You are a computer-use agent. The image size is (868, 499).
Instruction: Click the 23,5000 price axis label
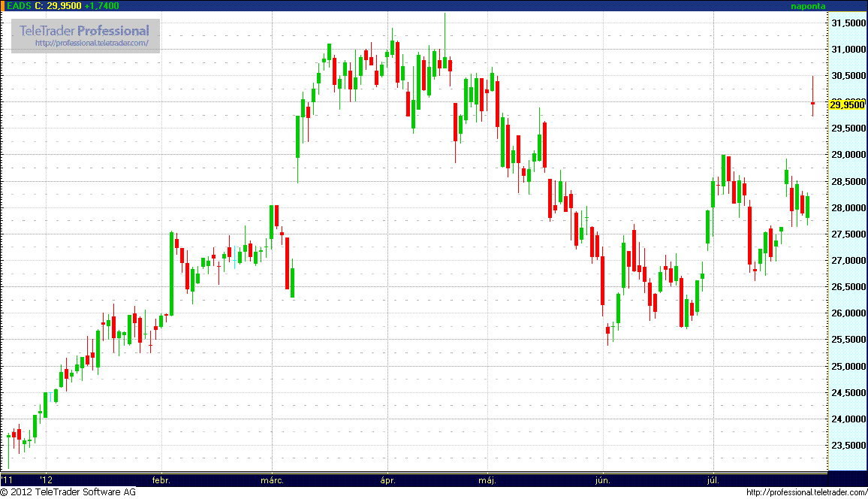click(848, 445)
